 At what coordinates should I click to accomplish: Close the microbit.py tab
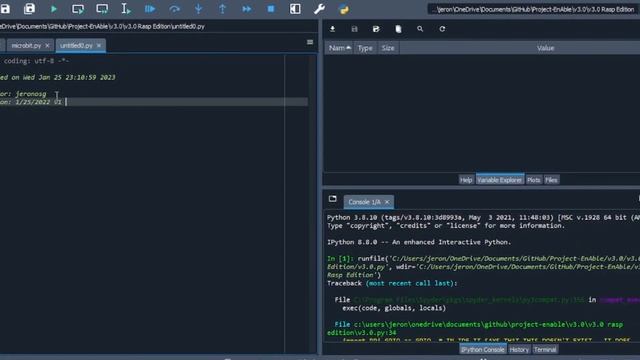[47, 45]
